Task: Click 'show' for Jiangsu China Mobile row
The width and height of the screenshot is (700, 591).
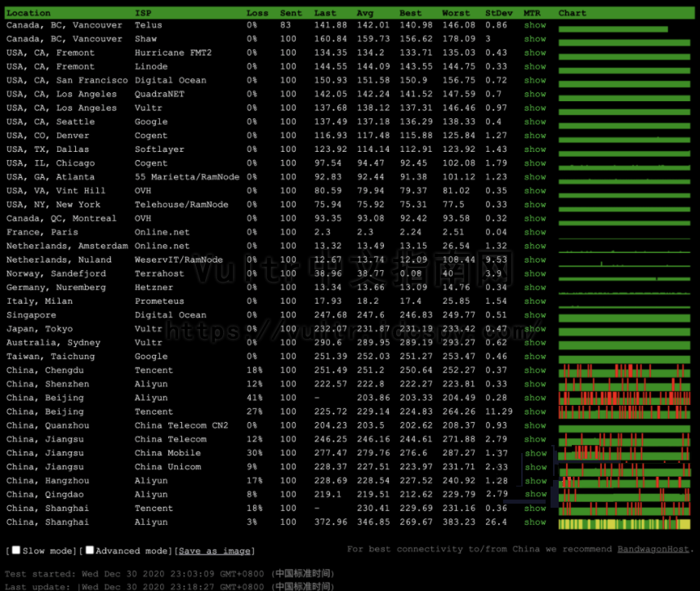Action: tap(536, 454)
